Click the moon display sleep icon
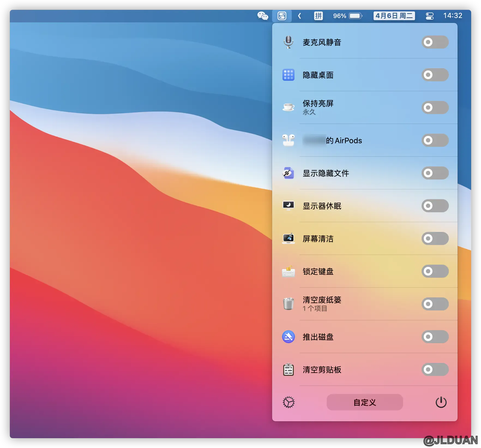The height and width of the screenshot is (448, 481). 288,205
